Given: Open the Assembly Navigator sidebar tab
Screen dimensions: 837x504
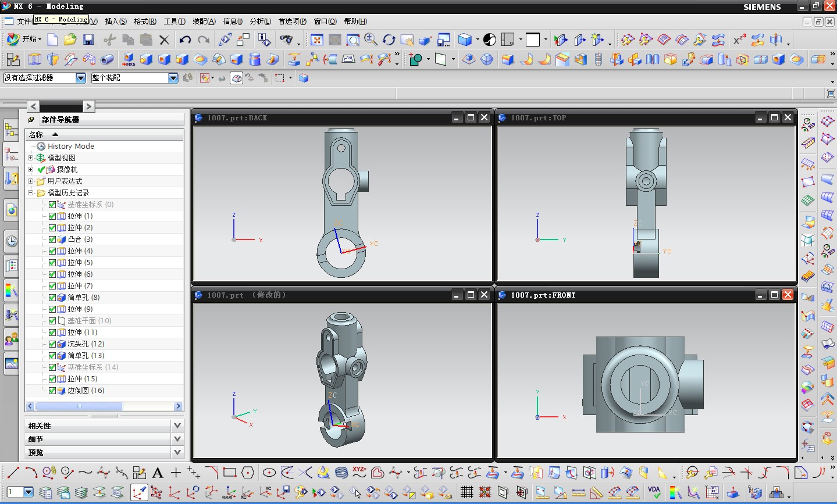Looking at the screenshot, I should [11, 129].
